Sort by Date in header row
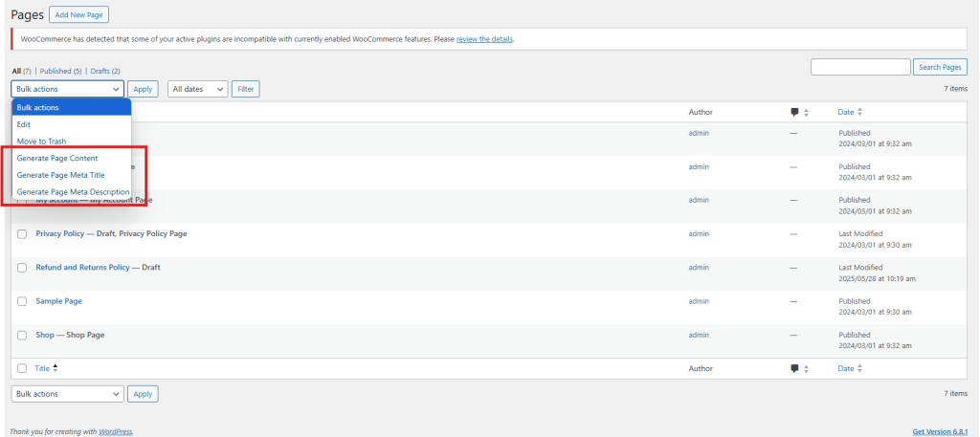Viewport: 980px width, 437px height. (850, 113)
